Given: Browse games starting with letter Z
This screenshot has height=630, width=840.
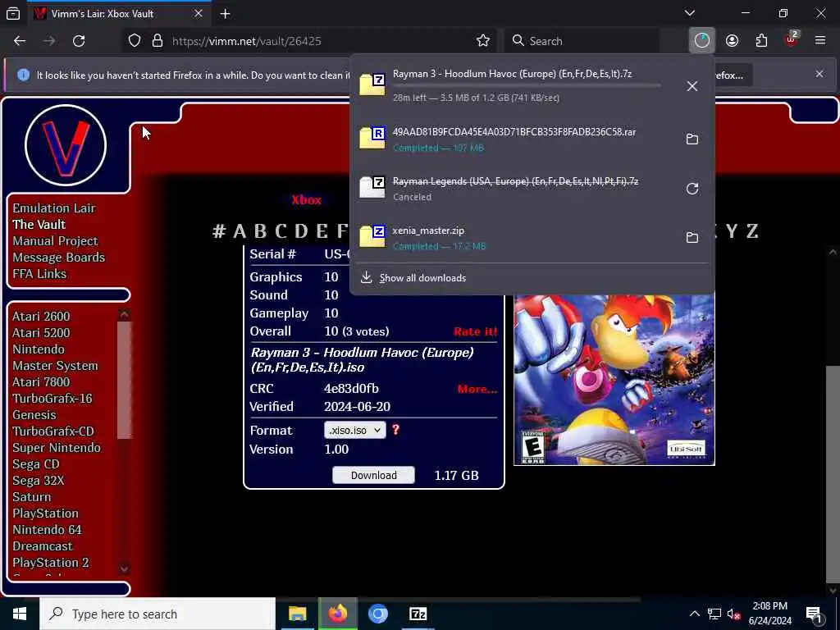Looking at the screenshot, I should pos(752,231).
